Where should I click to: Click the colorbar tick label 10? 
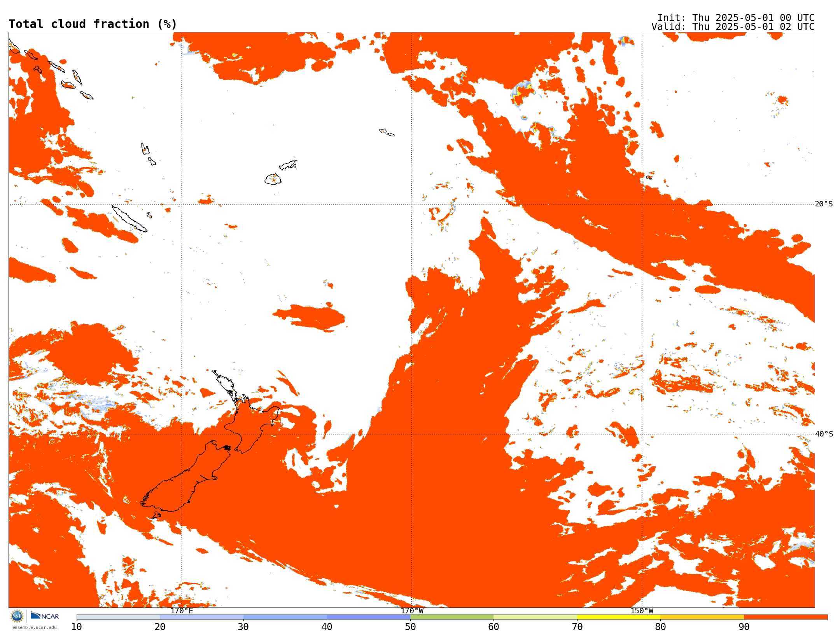[x=77, y=627]
